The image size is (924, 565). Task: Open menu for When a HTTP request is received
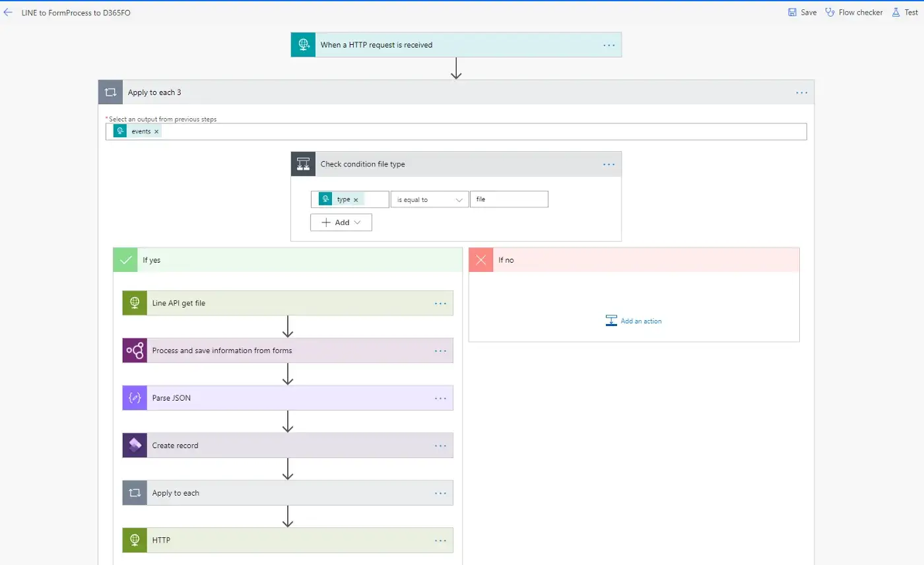(609, 45)
